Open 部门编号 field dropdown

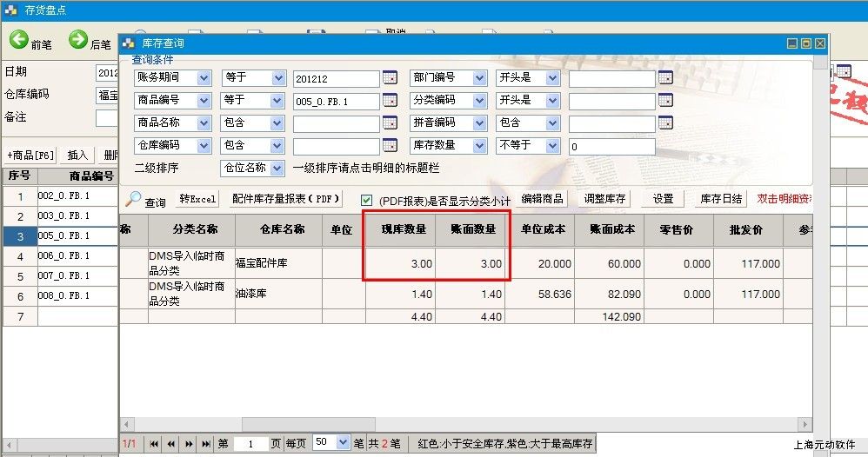click(x=479, y=78)
